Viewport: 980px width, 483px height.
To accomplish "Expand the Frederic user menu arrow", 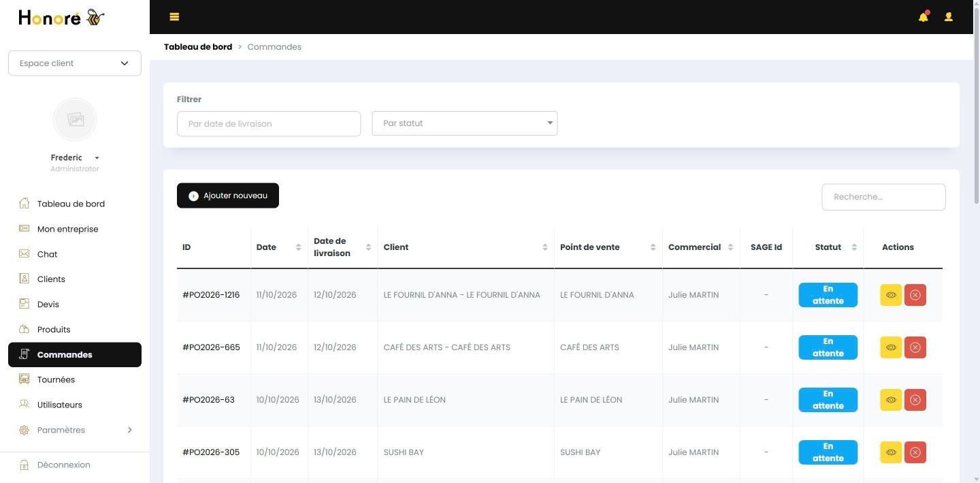I will pyautogui.click(x=97, y=158).
